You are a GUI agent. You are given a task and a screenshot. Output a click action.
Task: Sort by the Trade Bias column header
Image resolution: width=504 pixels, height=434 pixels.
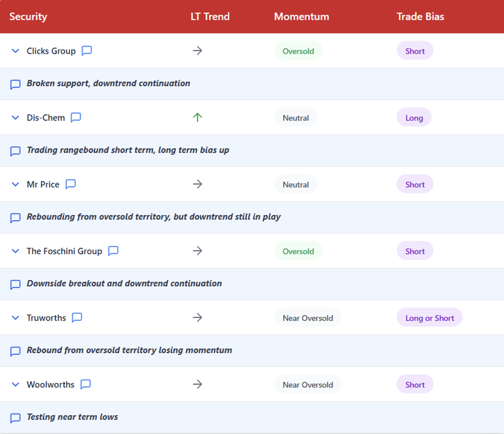(420, 17)
